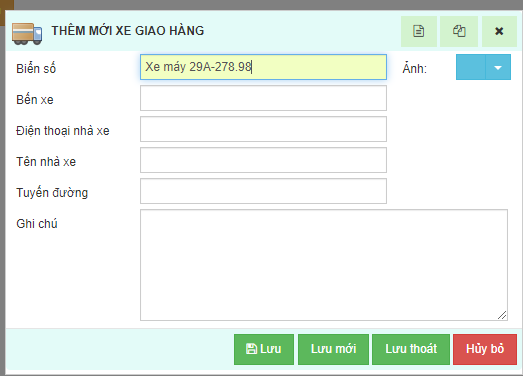Click the Tuyến đường label
The width and height of the screenshot is (523, 376).
[x=52, y=193]
